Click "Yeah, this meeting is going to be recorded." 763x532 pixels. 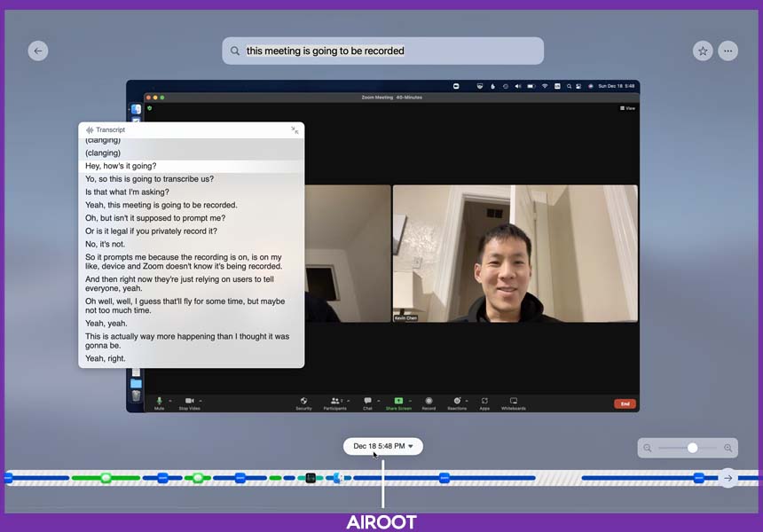coord(161,205)
